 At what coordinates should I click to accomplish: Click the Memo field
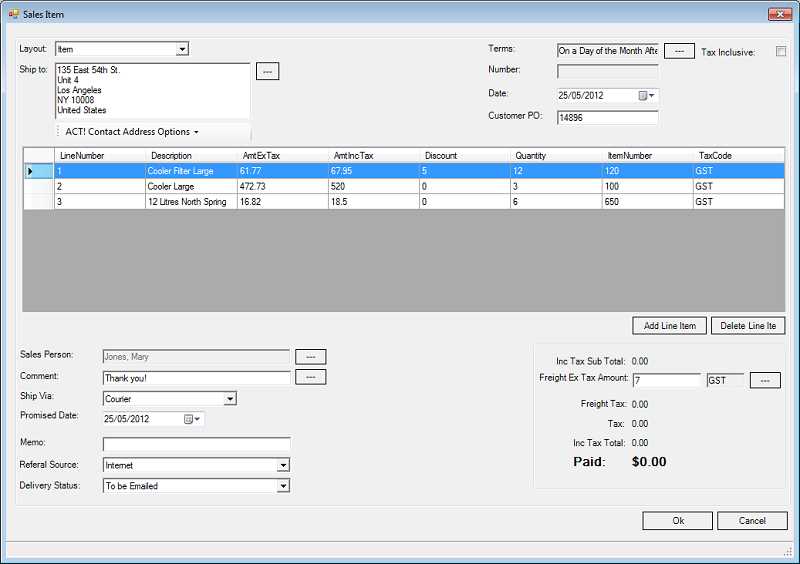[x=196, y=444]
